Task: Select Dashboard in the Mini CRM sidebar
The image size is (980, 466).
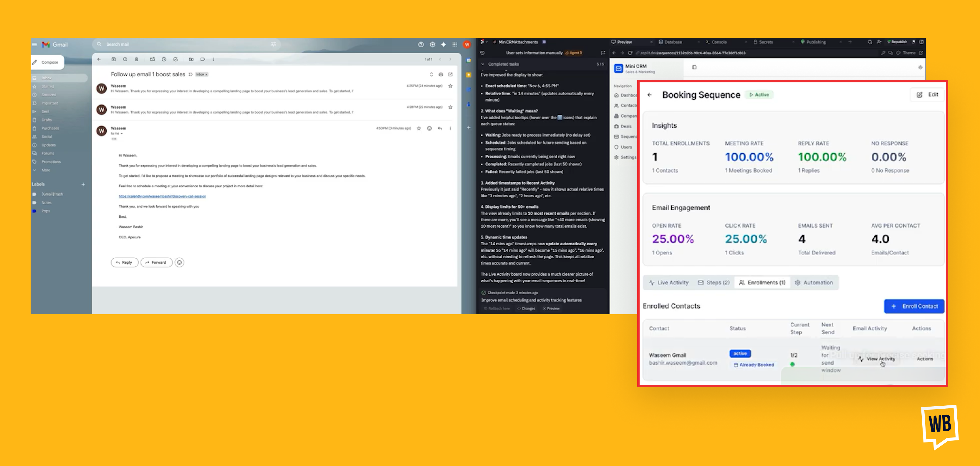Action: pyautogui.click(x=628, y=95)
